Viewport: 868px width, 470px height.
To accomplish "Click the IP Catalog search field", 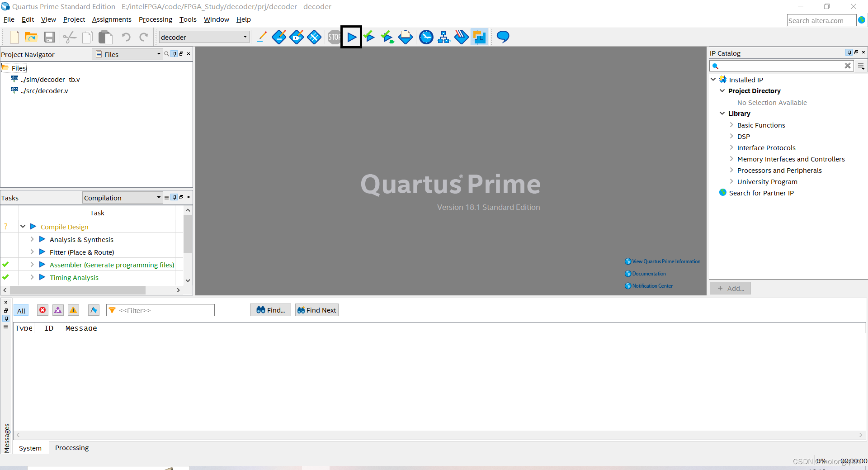I will (x=781, y=66).
